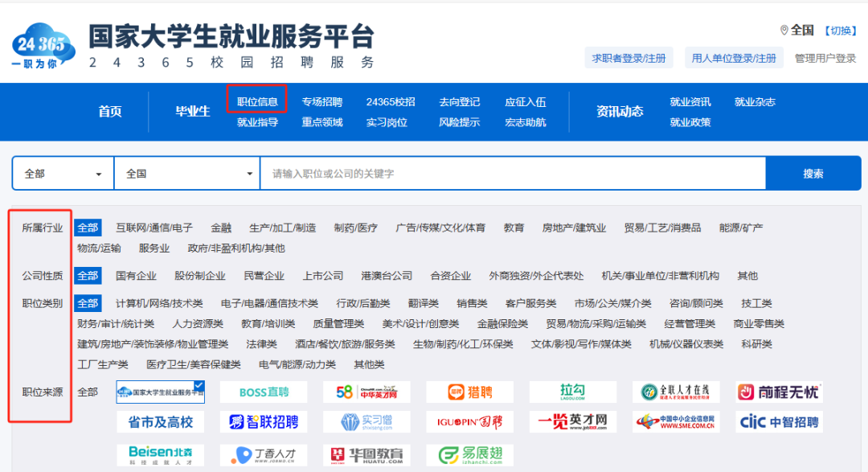This screenshot has width=868, height=472.
Task: Choose the 猎聘 job source logo
Action: tap(469, 392)
